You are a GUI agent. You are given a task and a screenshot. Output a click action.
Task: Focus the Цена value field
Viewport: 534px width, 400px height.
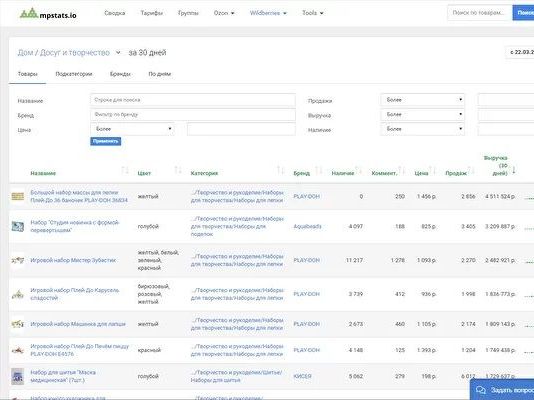pyautogui.click(x=241, y=129)
